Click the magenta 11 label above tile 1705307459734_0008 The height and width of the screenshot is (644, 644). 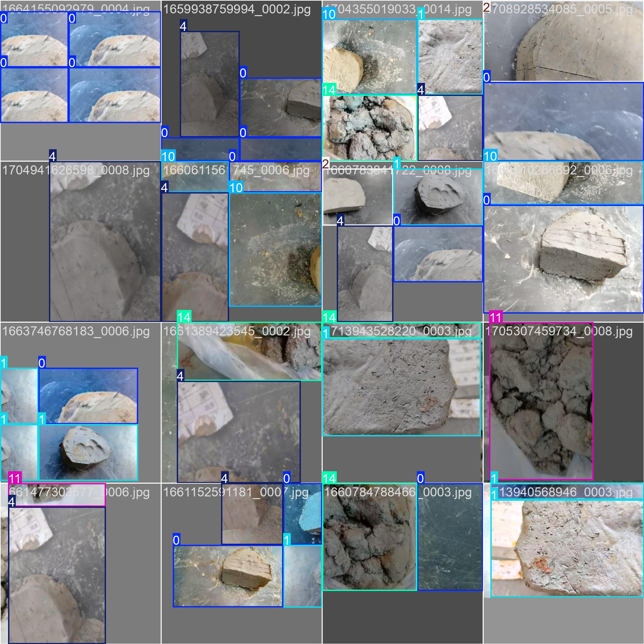click(x=496, y=317)
